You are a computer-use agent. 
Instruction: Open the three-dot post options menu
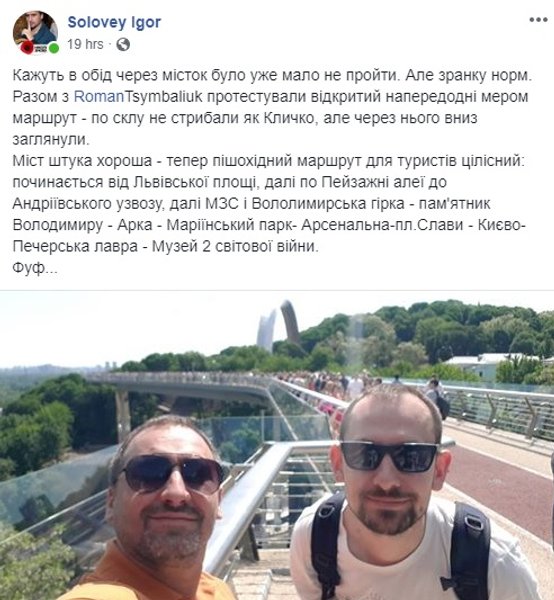coord(538,20)
